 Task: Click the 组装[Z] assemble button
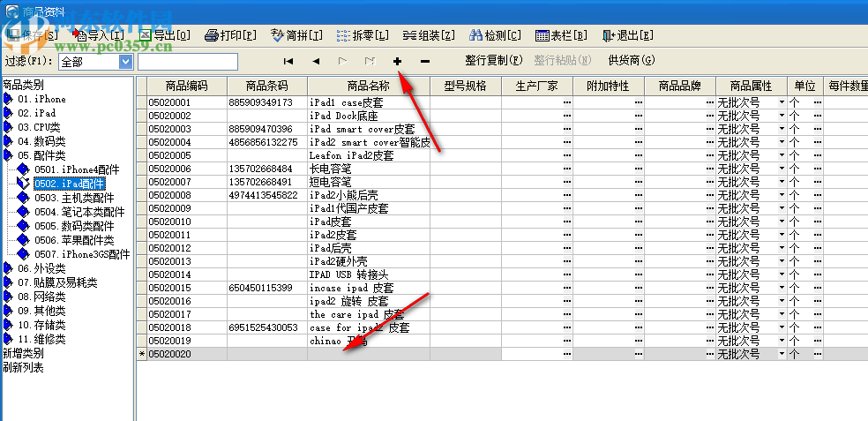(x=429, y=35)
